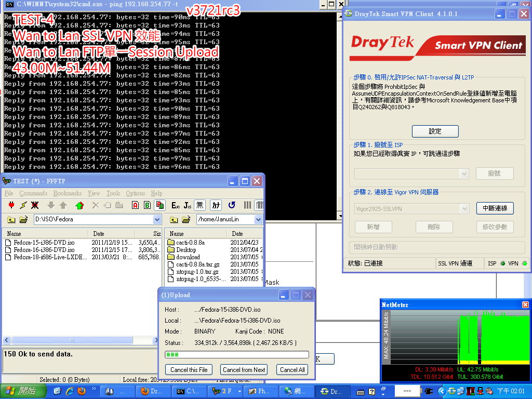Image resolution: width=532 pixels, height=399 pixels.
Task: Click the Quick Connect lightning icon
Action: 23,205
